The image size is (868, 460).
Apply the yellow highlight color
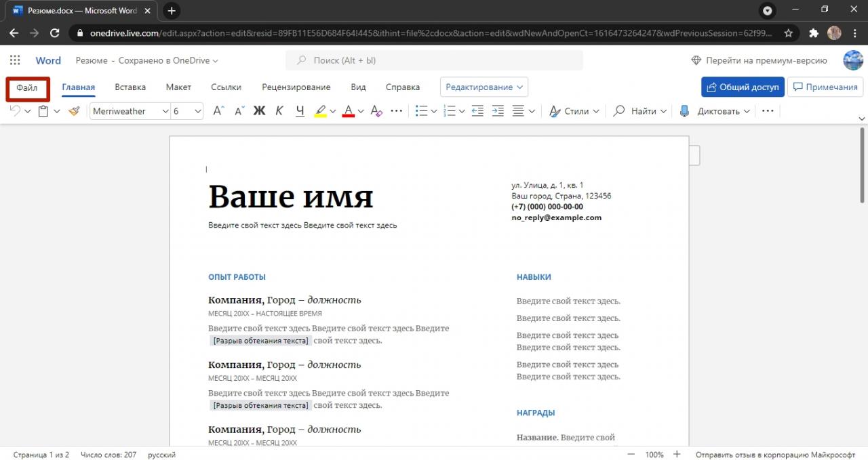coord(320,111)
